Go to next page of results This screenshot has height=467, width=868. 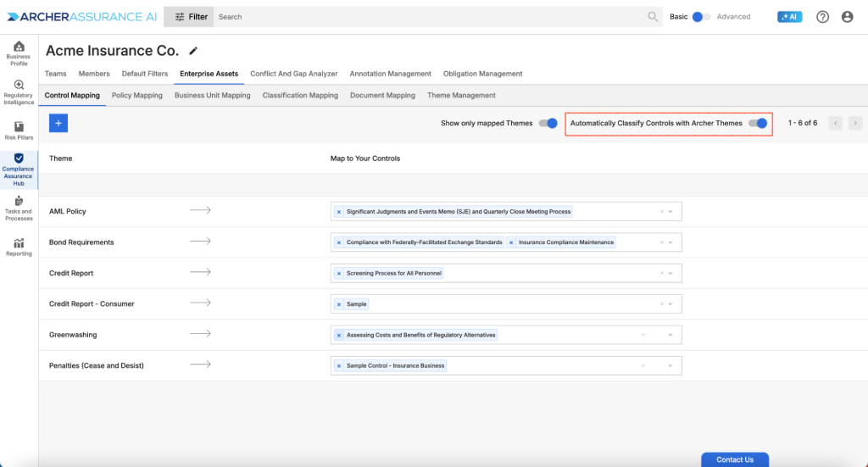[855, 123]
